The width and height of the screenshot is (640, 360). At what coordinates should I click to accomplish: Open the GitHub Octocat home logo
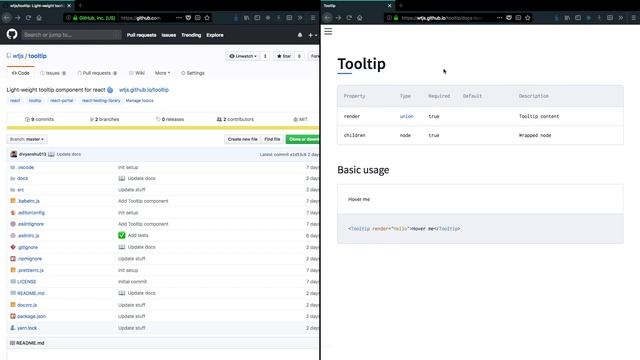[12, 34]
